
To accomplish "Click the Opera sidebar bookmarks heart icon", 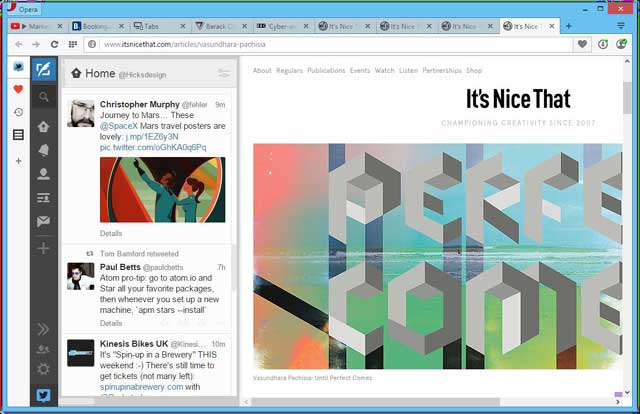I will tap(18, 89).
